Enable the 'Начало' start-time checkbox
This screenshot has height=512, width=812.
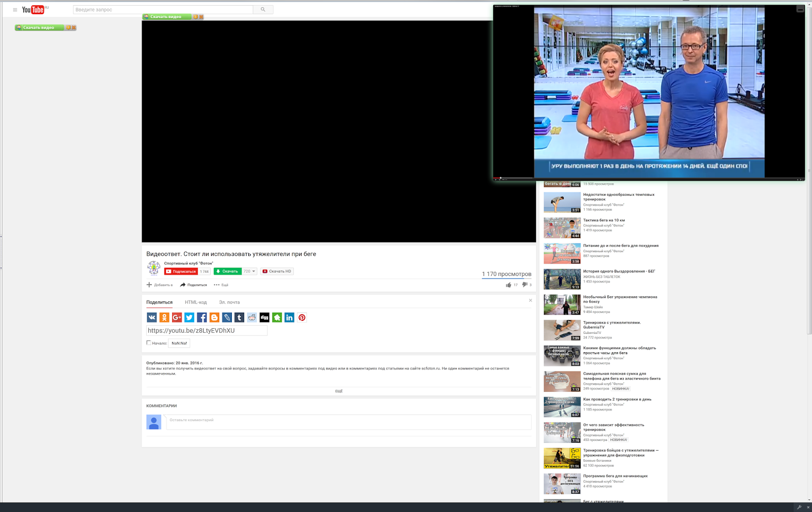pos(149,343)
